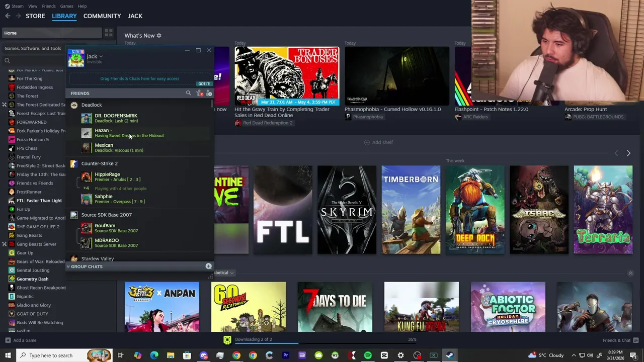Viewport: 644px width, 362px height.
Task: Click the Add a Friend icon
Action: point(209,94)
